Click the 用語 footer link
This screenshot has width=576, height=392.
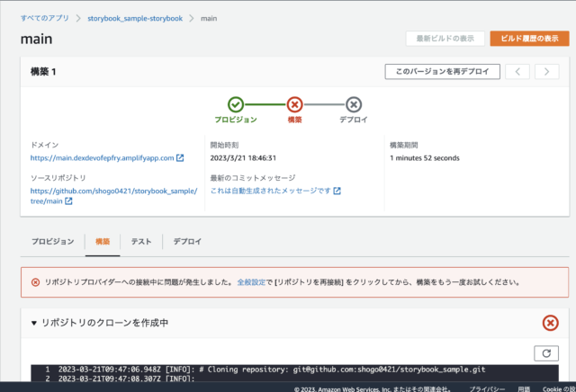[x=524, y=388]
